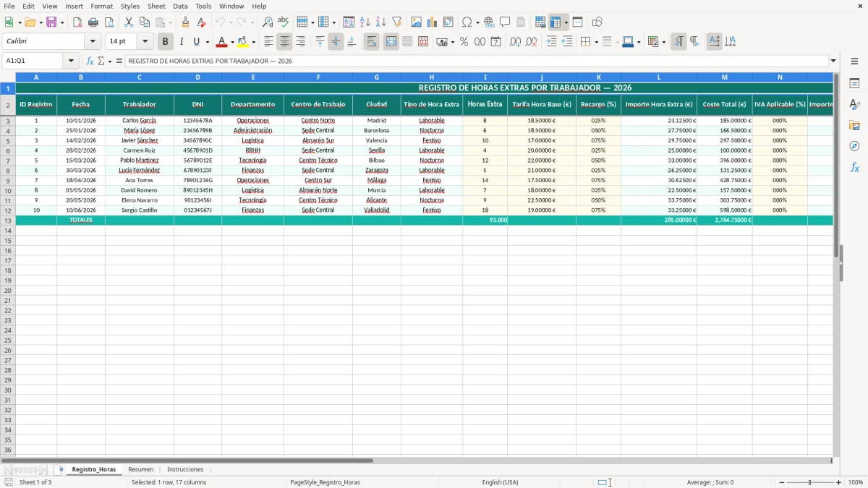Open the Borders dropdown arrow
The width and height of the screenshot is (868, 488).
[595, 42]
